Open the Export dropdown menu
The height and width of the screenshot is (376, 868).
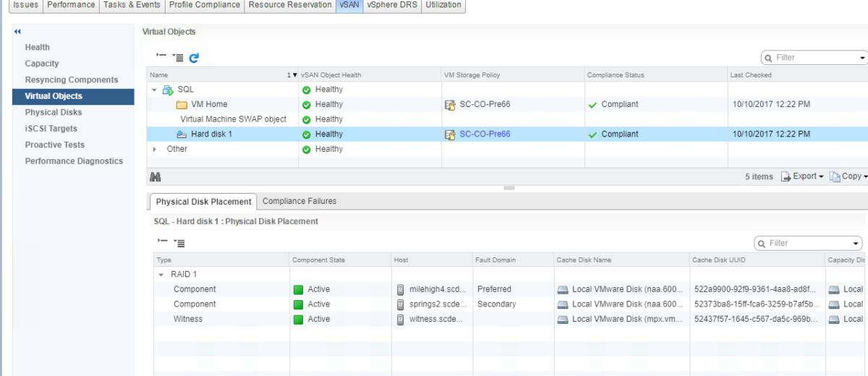pyautogui.click(x=803, y=176)
